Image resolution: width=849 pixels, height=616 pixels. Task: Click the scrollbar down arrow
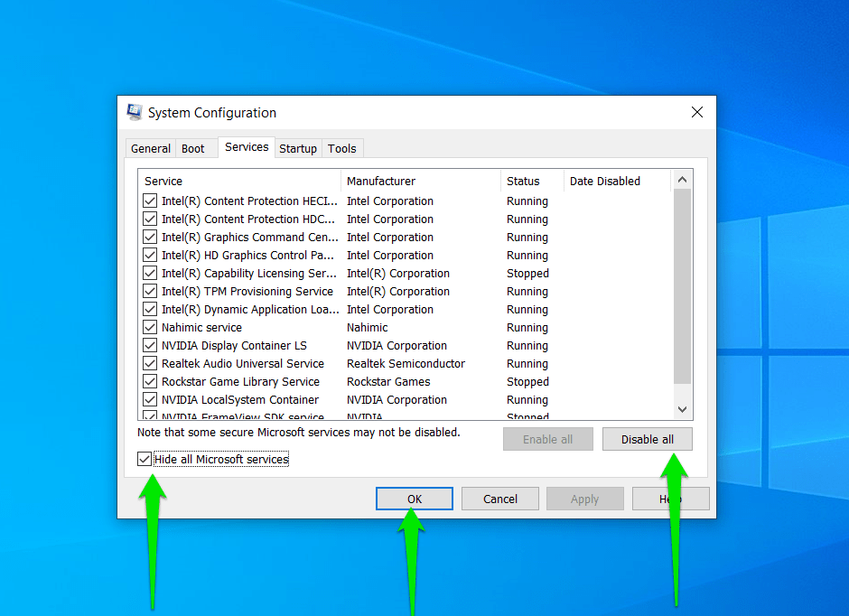coord(683,408)
